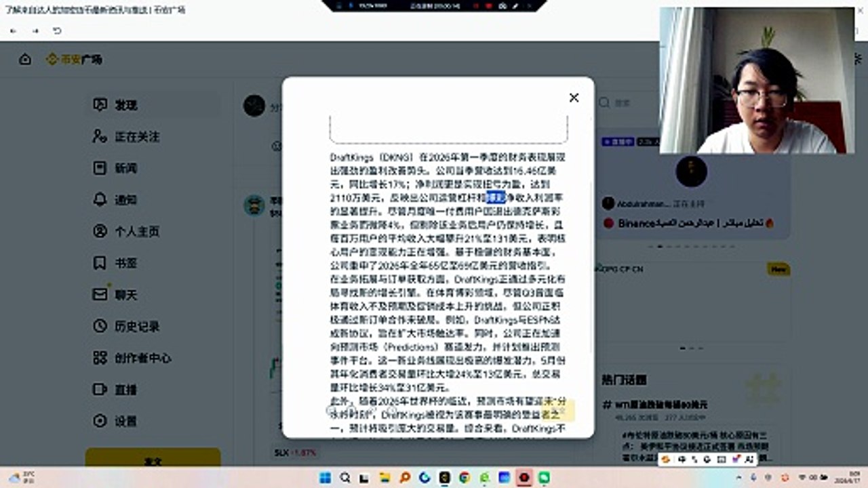
Task: Open File Explorer from the taskbar
Action: point(385,477)
